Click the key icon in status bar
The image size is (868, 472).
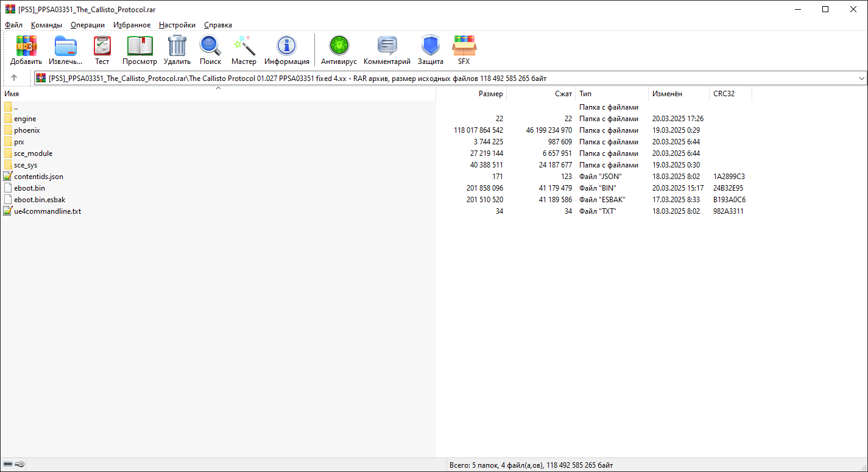pyautogui.click(x=19, y=465)
